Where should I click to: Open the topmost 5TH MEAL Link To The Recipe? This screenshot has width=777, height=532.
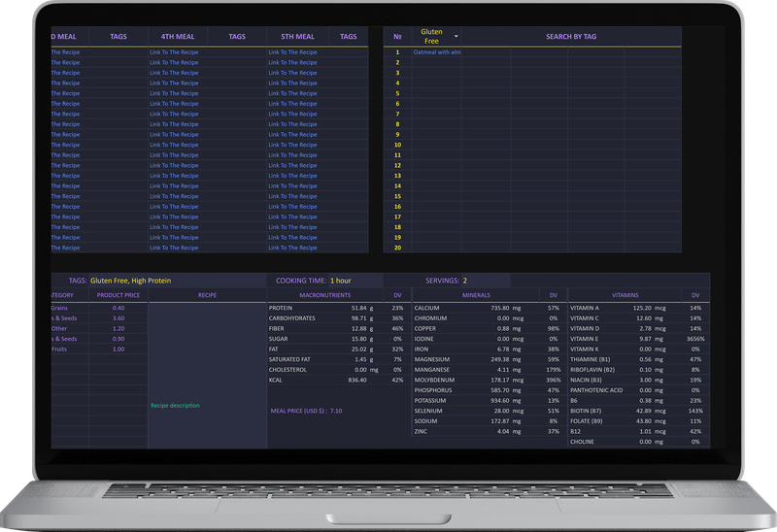pos(292,52)
